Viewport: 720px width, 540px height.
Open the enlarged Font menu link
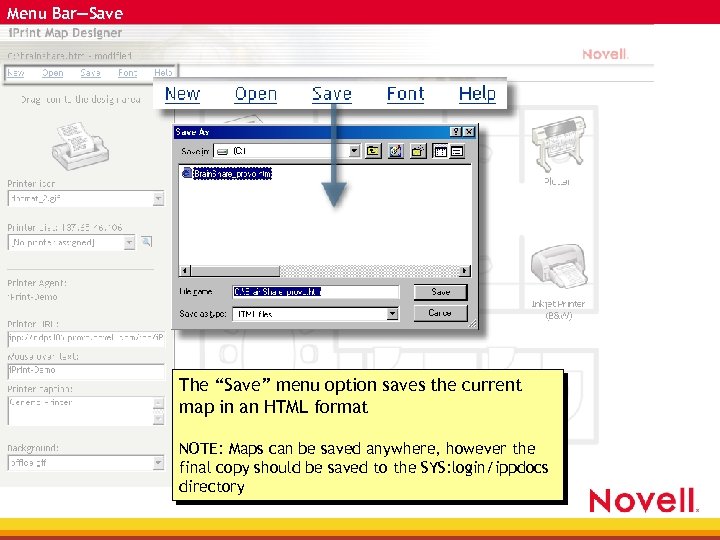[405, 94]
